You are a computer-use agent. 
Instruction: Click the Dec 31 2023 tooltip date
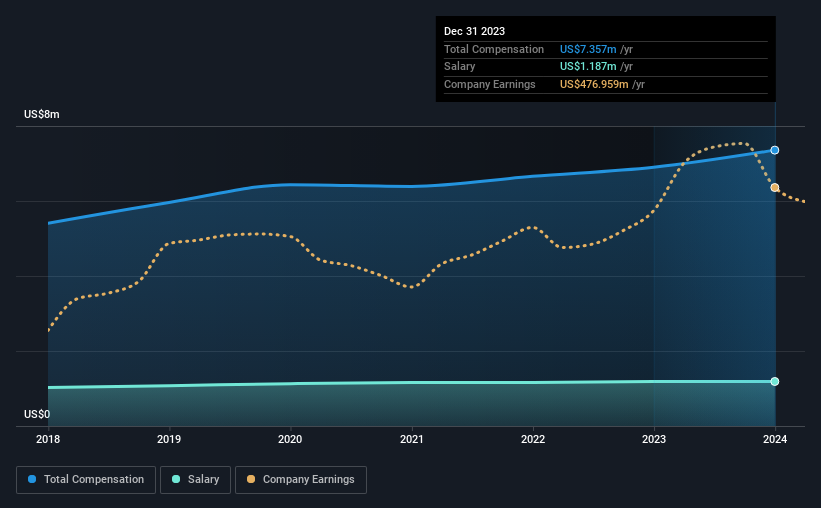point(474,31)
